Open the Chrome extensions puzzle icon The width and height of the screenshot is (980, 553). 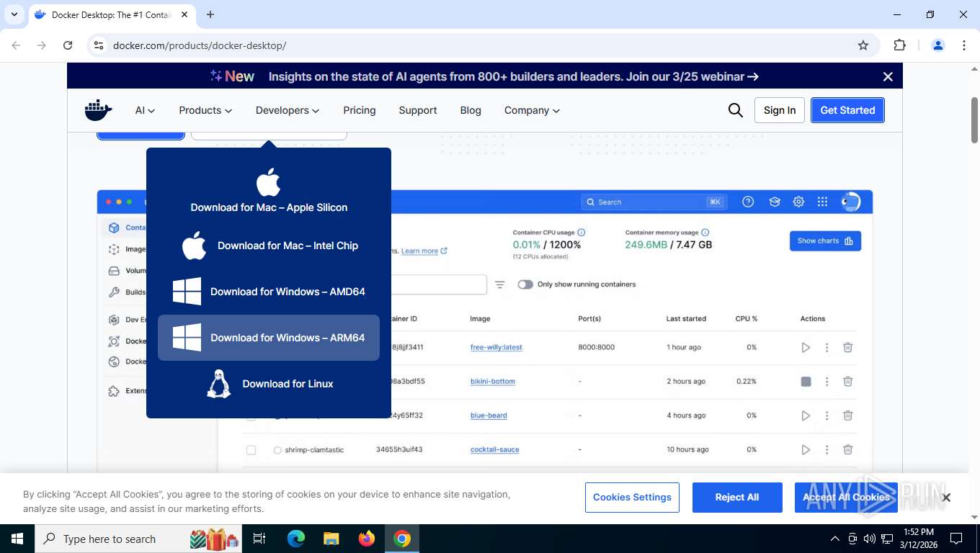coord(899,45)
